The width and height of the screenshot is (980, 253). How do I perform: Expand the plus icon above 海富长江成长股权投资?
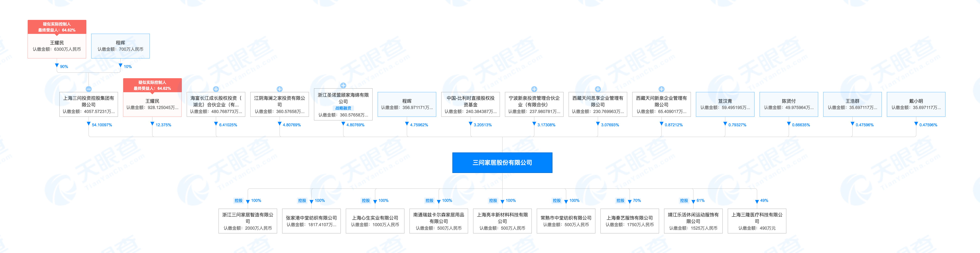point(216,89)
